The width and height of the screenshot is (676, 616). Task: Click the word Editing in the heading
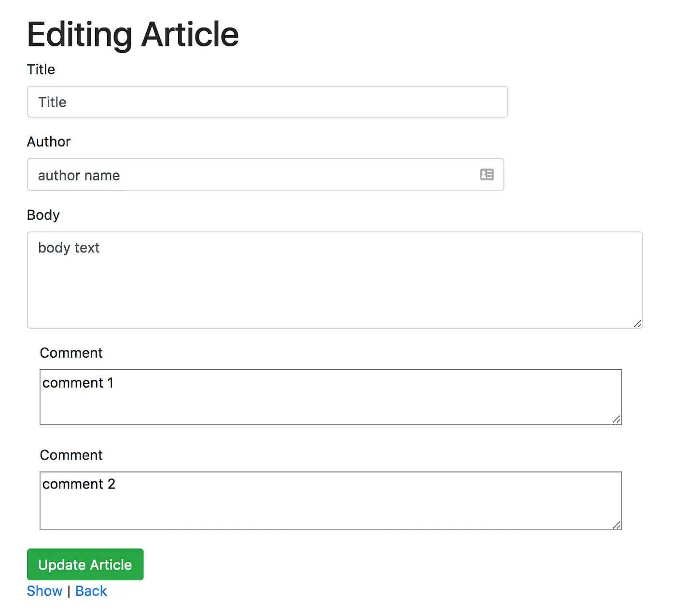tap(79, 35)
